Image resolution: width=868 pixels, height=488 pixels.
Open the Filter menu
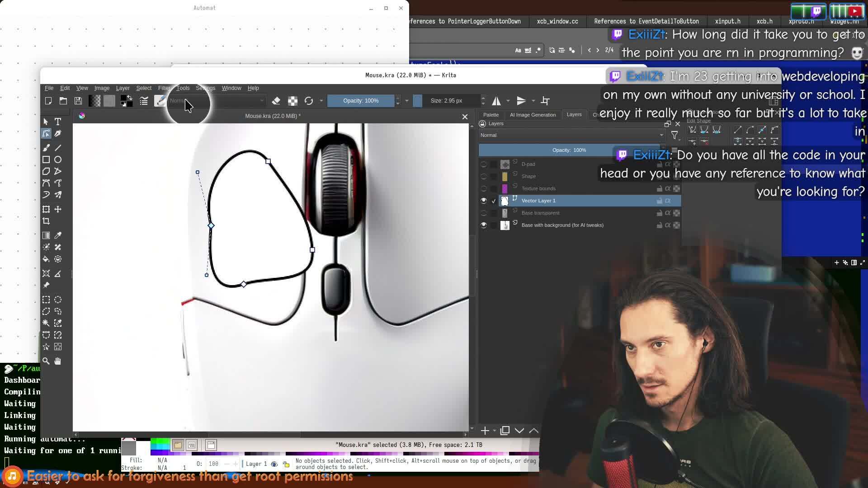click(164, 88)
